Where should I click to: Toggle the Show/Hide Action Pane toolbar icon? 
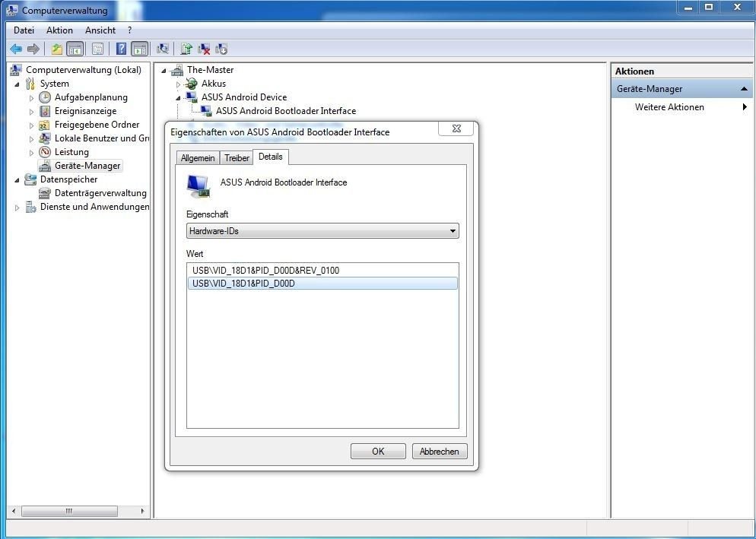[140, 49]
